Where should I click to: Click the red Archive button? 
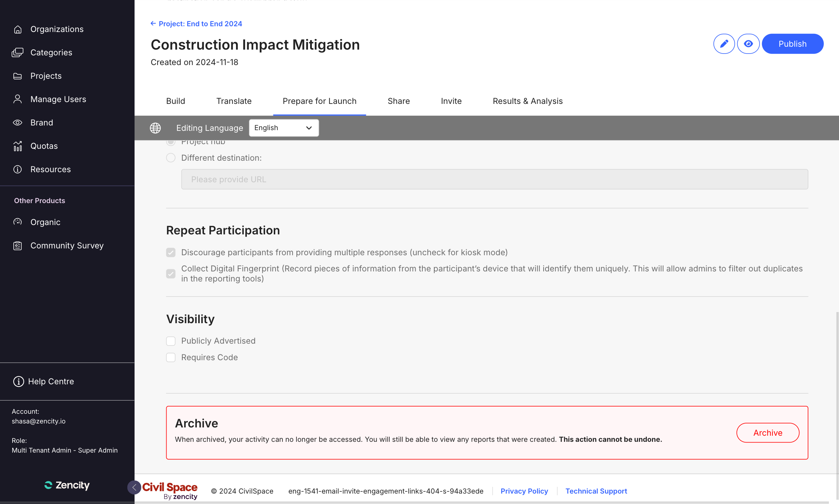pyautogui.click(x=768, y=433)
